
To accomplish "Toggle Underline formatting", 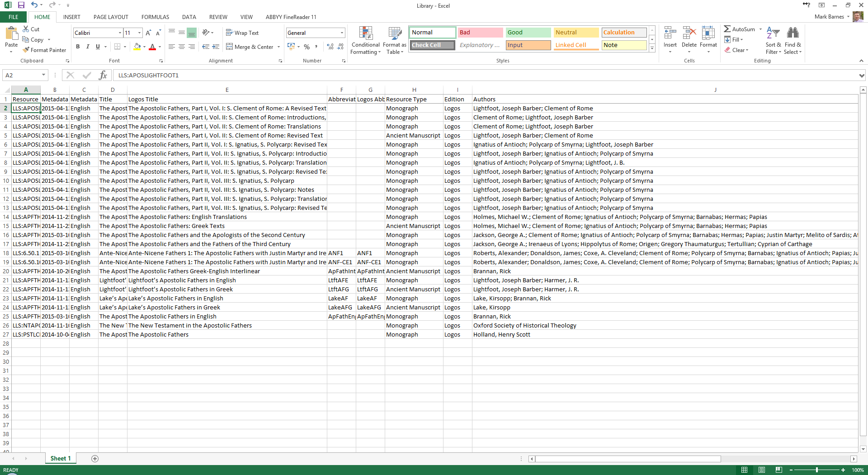I will pos(98,47).
